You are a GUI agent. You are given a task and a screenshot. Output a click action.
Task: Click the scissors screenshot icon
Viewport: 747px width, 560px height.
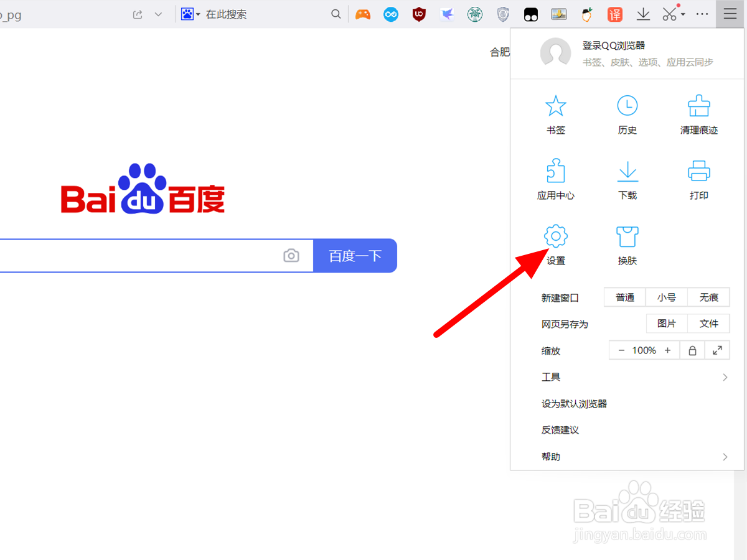coord(669,14)
